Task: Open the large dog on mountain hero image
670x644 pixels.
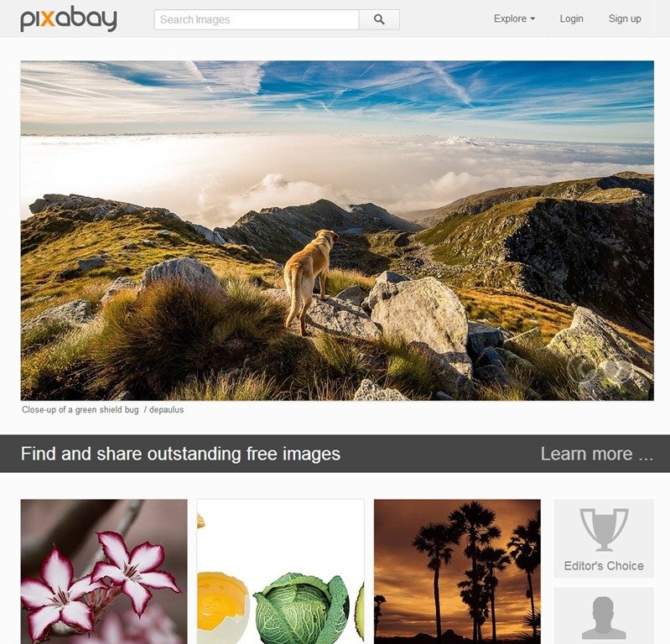Action: coord(337,231)
